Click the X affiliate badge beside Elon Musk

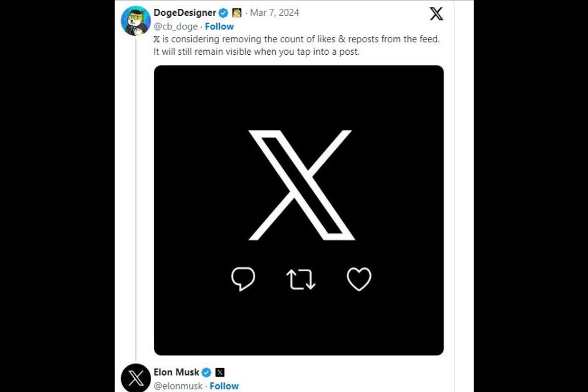point(220,372)
